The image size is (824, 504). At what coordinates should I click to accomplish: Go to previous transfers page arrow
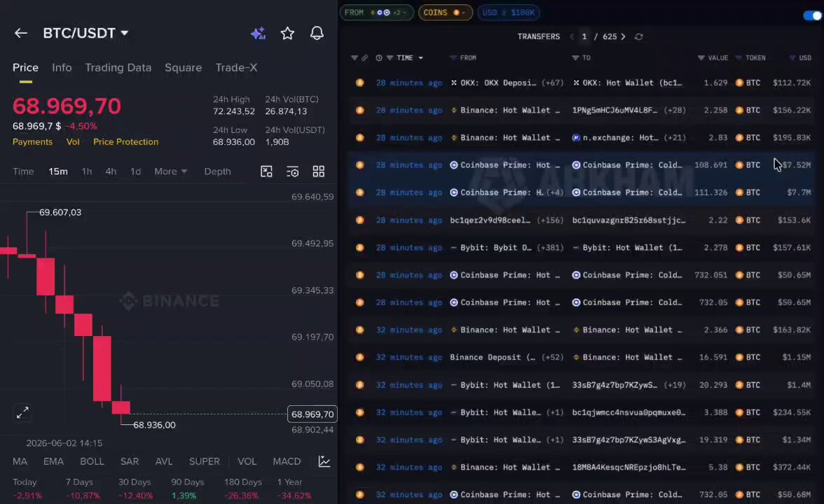click(x=572, y=36)
